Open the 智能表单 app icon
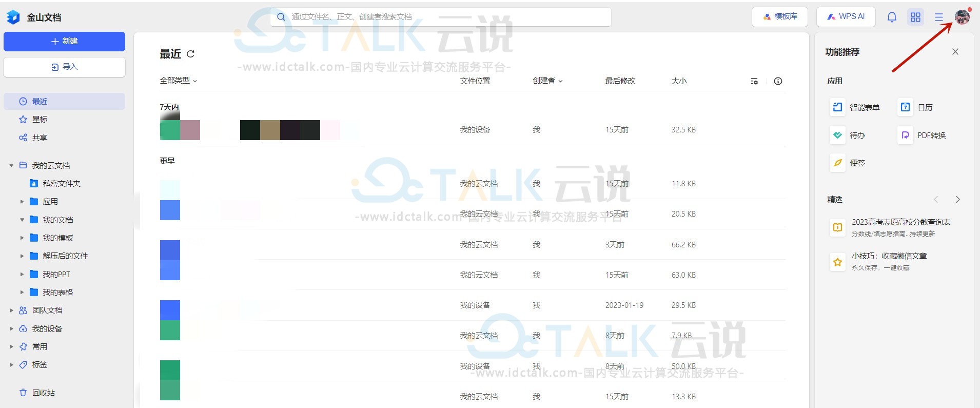 837,107
